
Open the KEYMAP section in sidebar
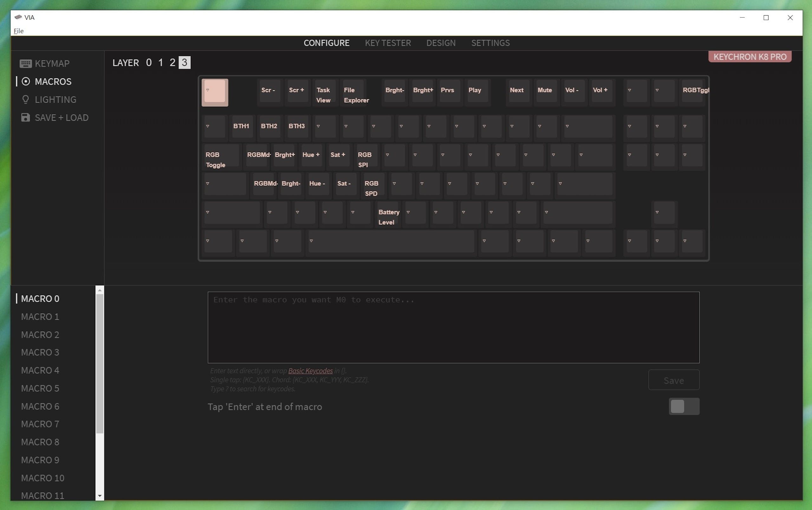[44, 63]
